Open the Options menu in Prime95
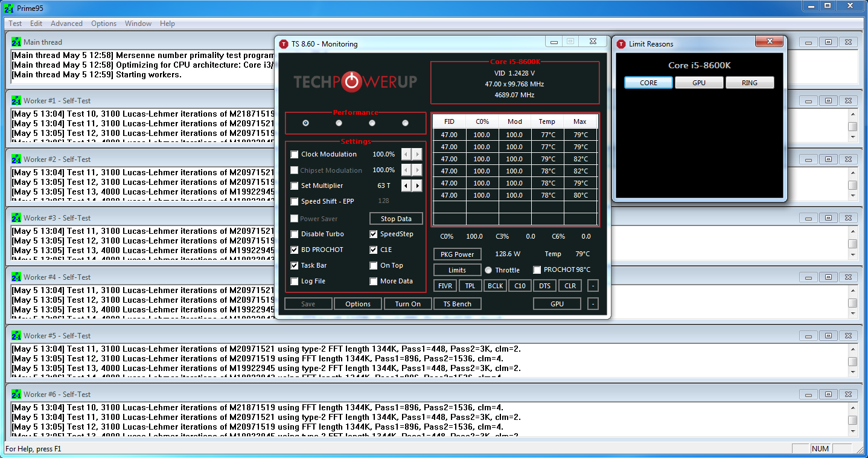The image size is (868, 458). point(104,24)
